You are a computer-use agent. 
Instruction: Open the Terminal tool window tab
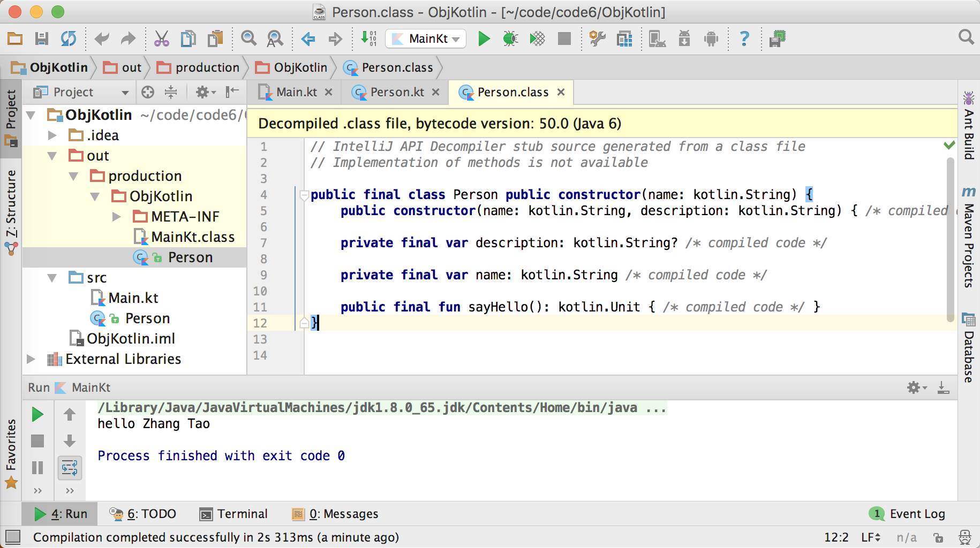(233, 514)
